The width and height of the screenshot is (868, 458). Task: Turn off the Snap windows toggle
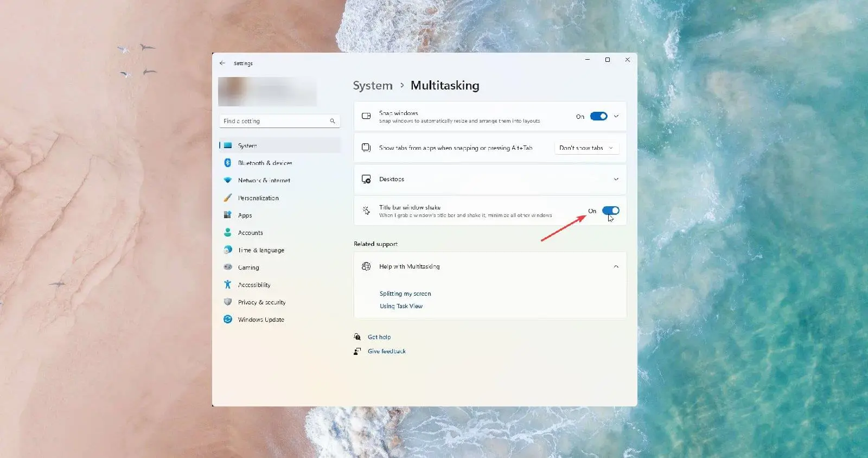599,116
